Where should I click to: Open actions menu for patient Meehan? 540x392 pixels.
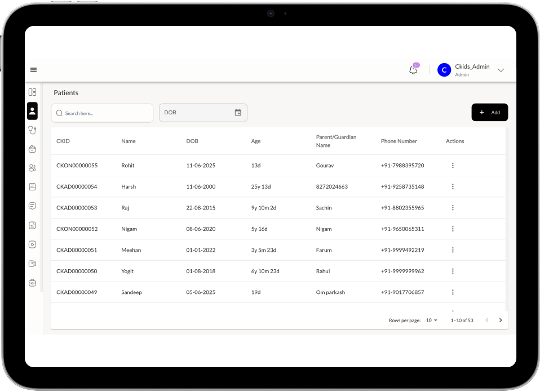453,250
